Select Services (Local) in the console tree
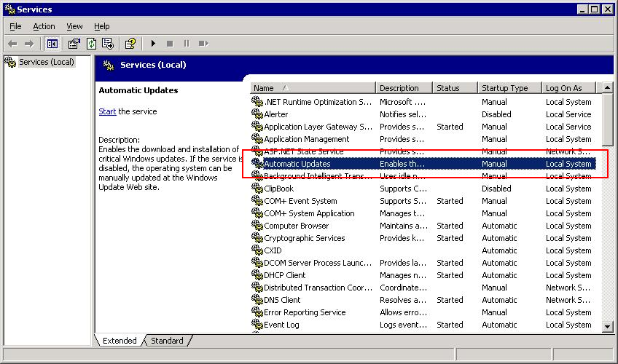 [46, 62]
